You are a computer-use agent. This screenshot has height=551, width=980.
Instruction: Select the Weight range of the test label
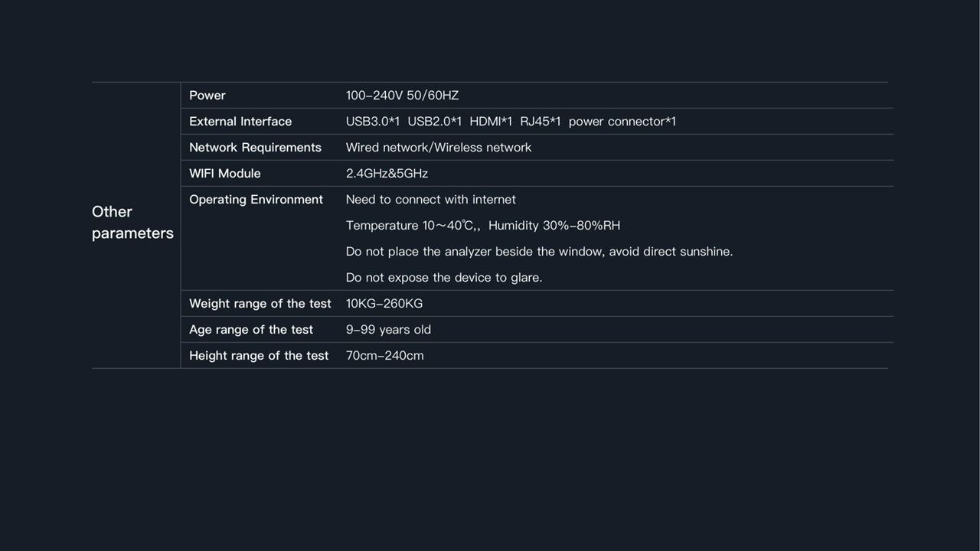[260, 304]
